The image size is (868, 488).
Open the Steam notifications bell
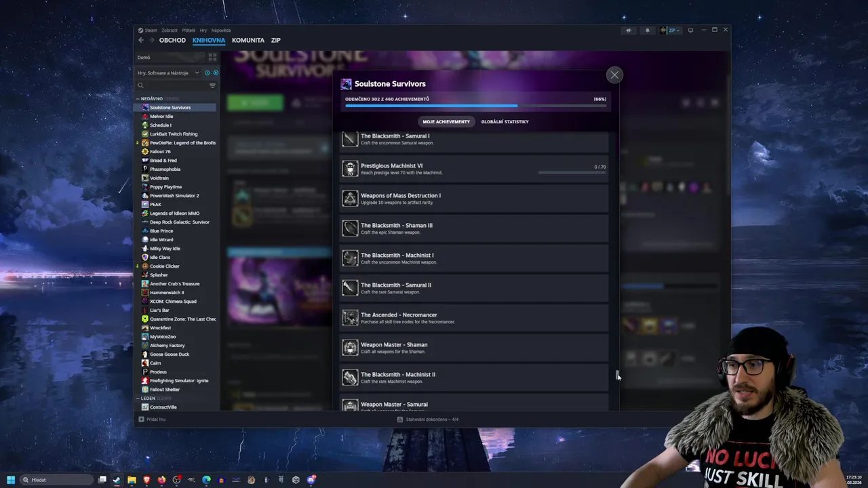click(647, 30)
